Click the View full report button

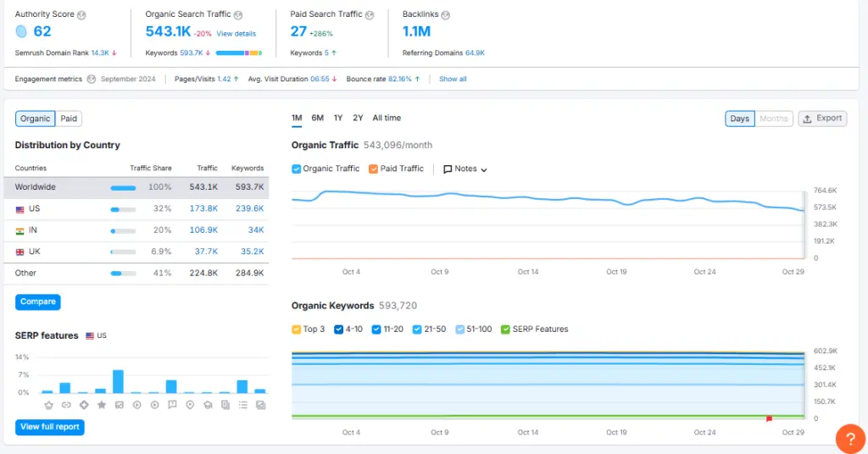pyautogui.click(x=50, y=427)
